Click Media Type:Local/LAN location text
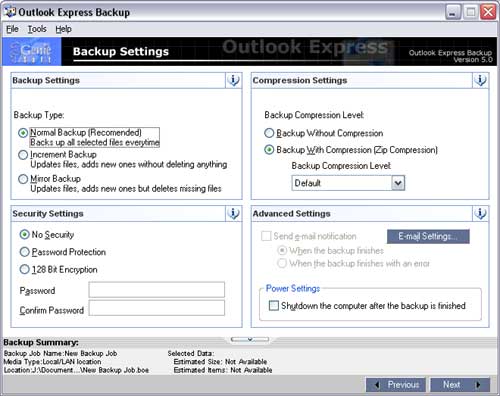Viewport: 500px width, 396px height. (52, 362)
